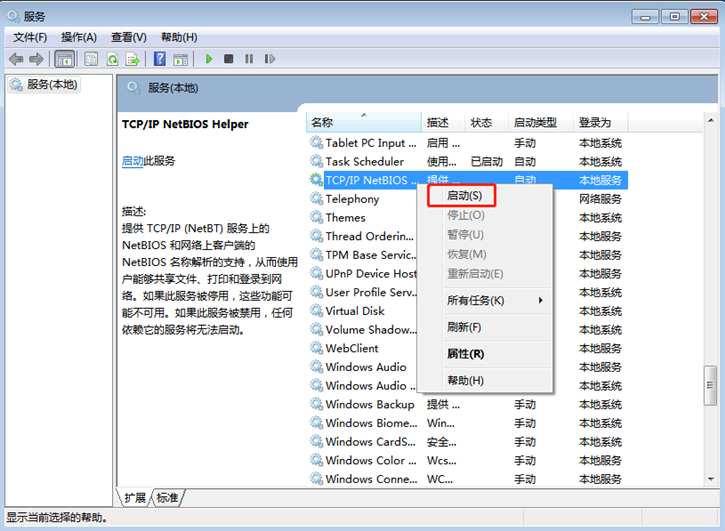Click the export list toolbar icon
The image size is (725, 531).
[131, 59]
